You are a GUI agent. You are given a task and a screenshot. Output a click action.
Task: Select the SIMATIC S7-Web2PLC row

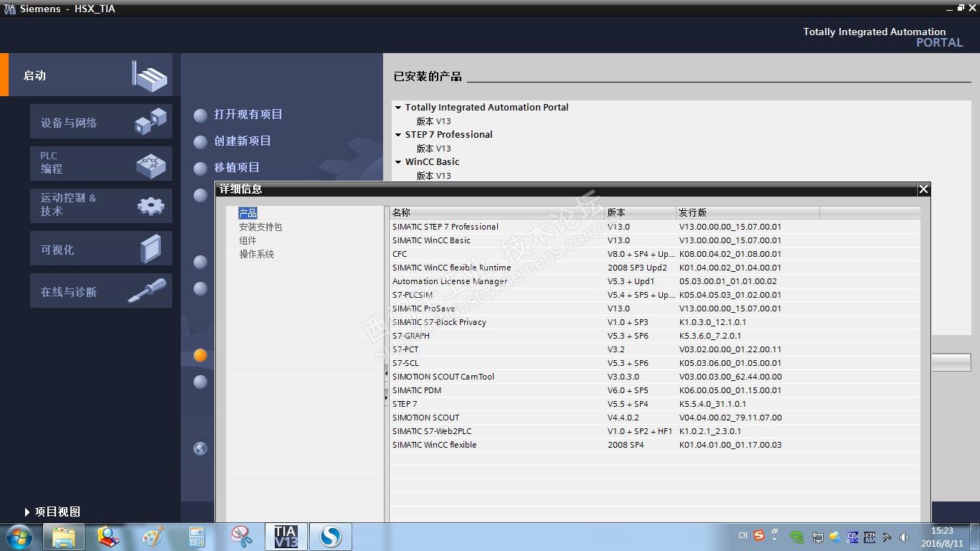[x=655, y=431]
